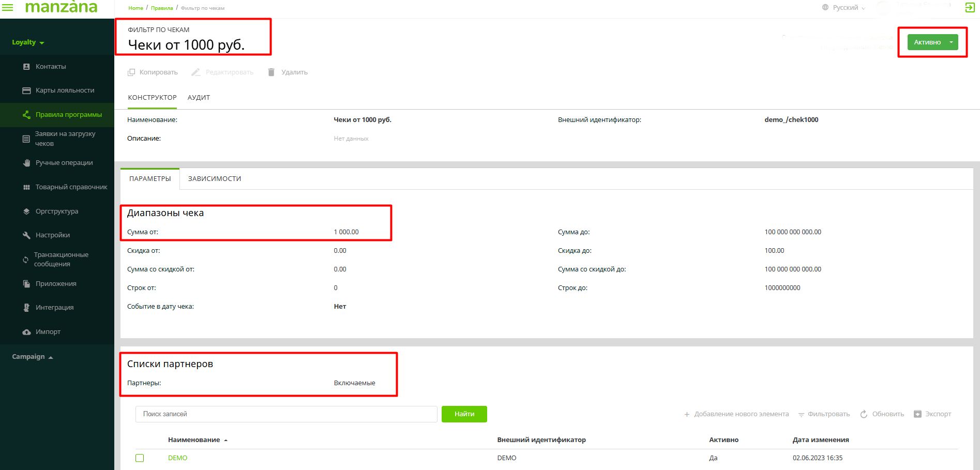The image size is (980, 470).
Task: Collapse the Loyalty sidebar section
Action: [28, 42]
